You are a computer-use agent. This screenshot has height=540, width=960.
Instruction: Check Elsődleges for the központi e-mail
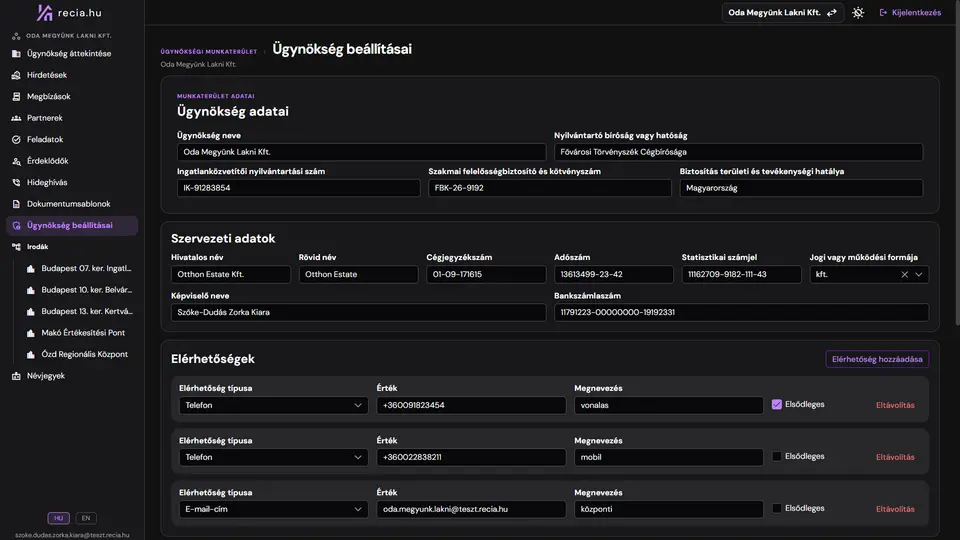coord(776,508)
